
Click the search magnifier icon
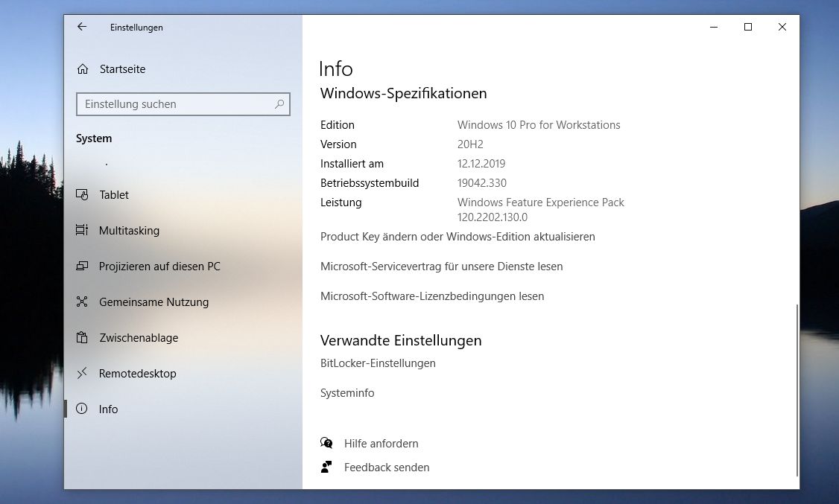coord(279,104)
